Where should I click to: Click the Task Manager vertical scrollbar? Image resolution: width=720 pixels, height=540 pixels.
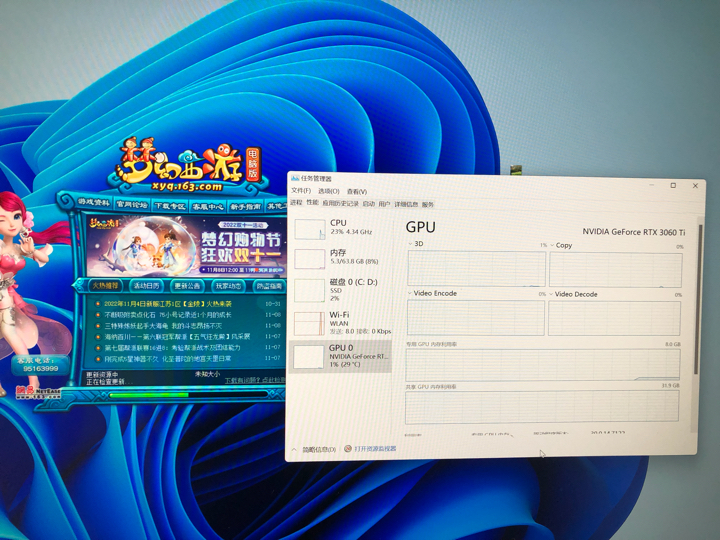click(x=697, y=298)
